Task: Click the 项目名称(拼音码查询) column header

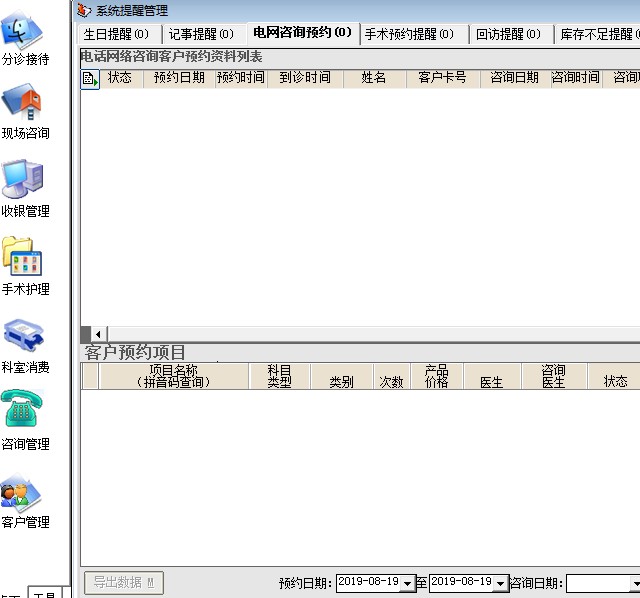Action: 173,376
